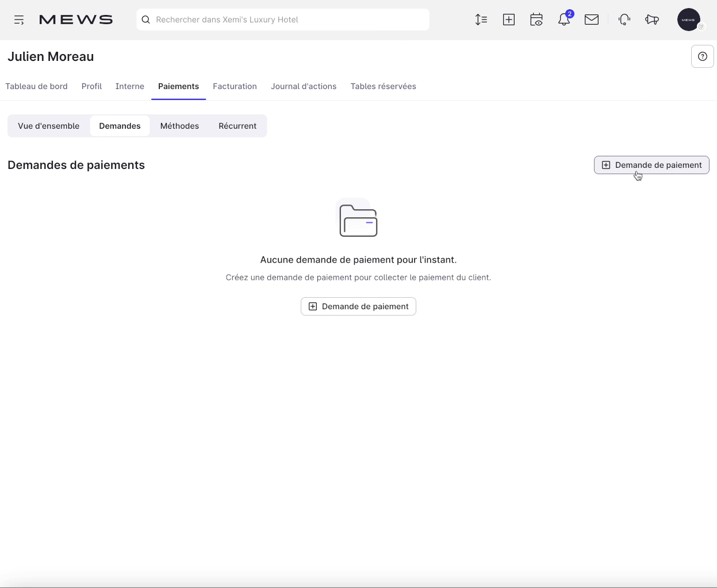Viewport: 717px width, 588px height.
Task: Open the calendar preview icon
Action: pyautogui.click(x=536, y=20)
